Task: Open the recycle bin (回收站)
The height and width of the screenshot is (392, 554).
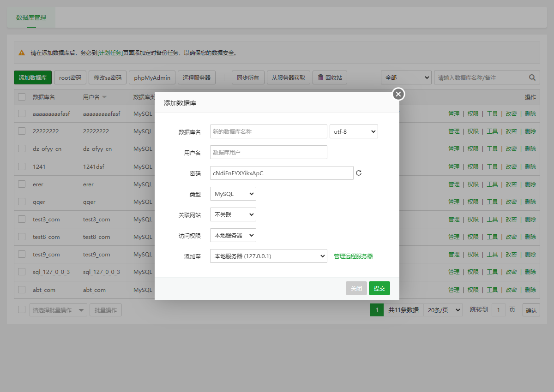Action: pyautogui.click(x=330, y=77)
